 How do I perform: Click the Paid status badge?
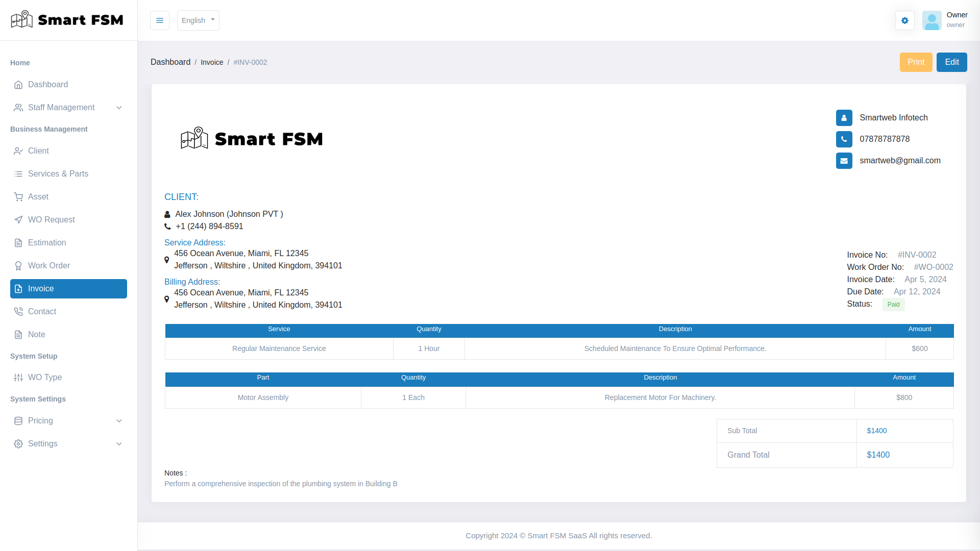893,304
